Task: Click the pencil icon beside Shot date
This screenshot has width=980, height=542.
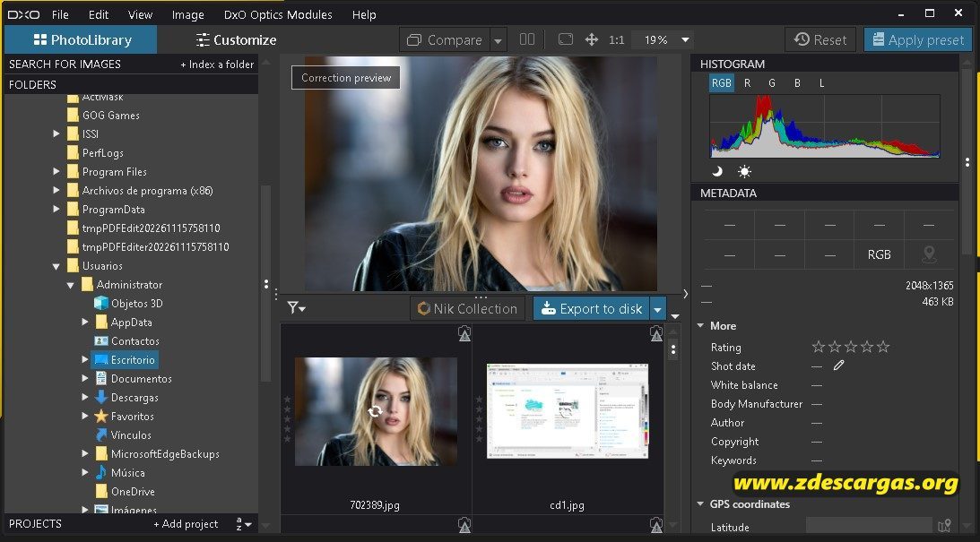Action: (838, 366)
